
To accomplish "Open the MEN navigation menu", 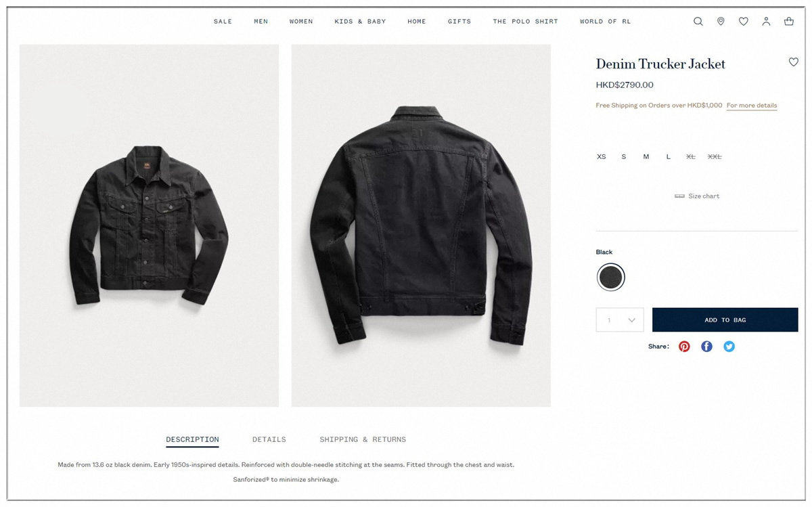I will [261, 22].
